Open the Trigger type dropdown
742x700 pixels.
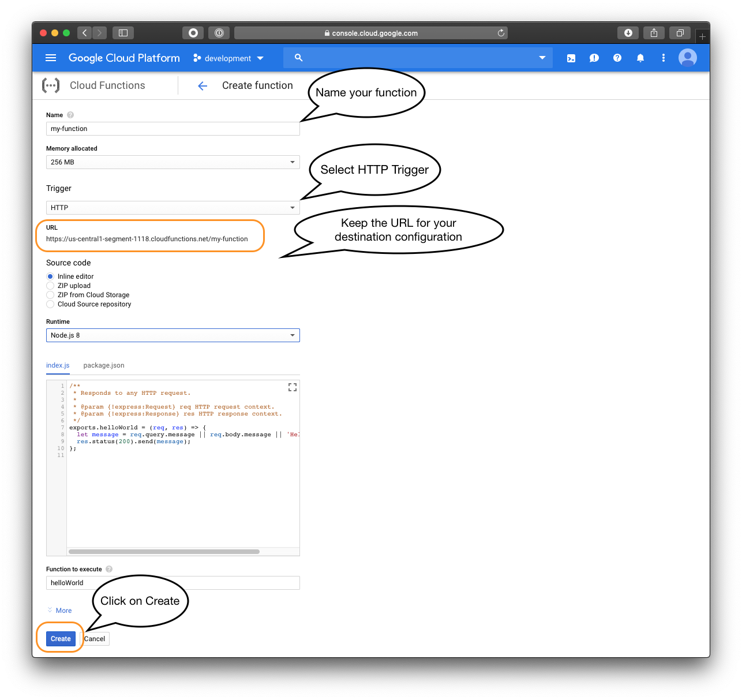(173, 208)
